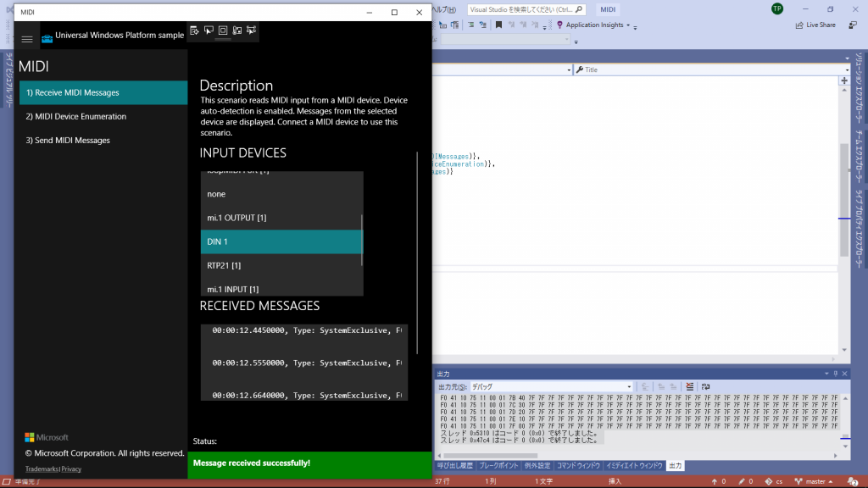868x488 pixels.
Task: Select mi.1 INPUT [1] input device
Action: point(281,287)
